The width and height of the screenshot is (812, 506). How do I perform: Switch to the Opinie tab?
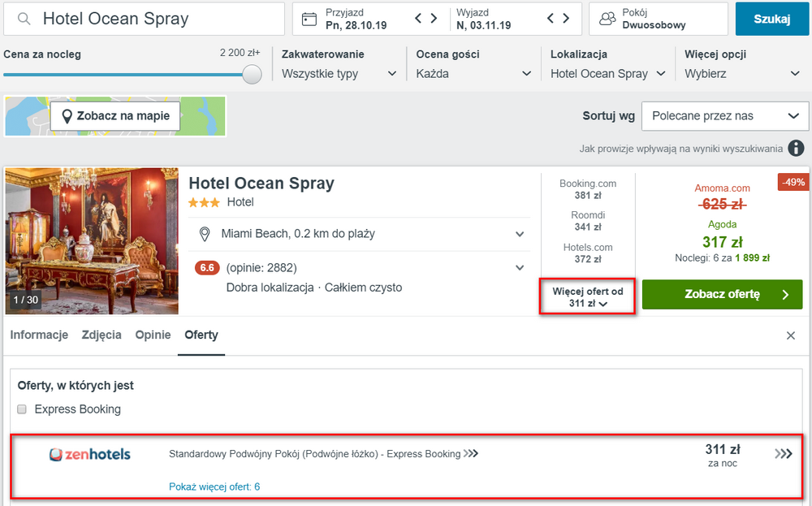pyautogui.click(x=153, y=335)
